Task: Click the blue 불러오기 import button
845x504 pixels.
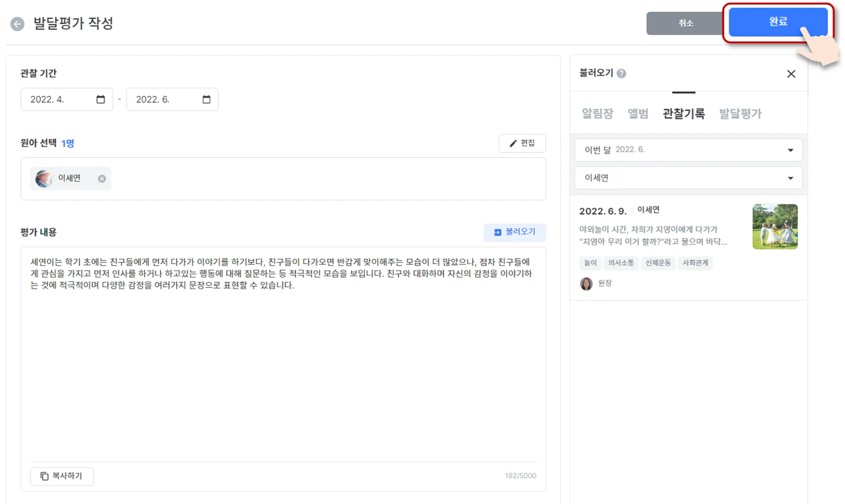Action: click(x=515, y=232)
